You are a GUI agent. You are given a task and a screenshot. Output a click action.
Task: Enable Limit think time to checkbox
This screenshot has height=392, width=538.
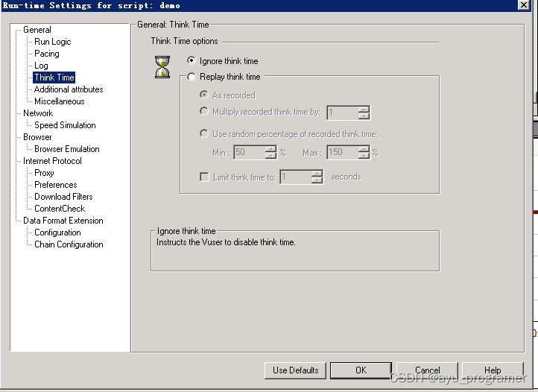click(204, 177)
